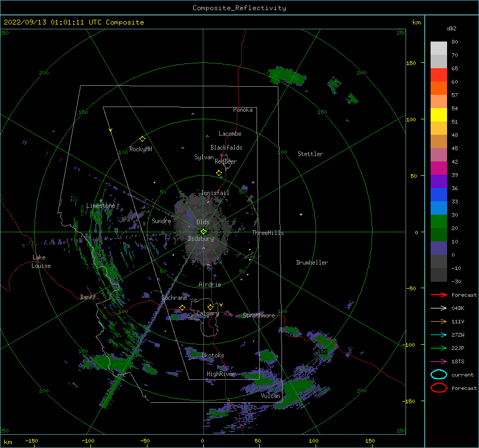Click the red forecast arrow in legend
479x448 pixels.
pyautogui.click(x=439, y=295)
